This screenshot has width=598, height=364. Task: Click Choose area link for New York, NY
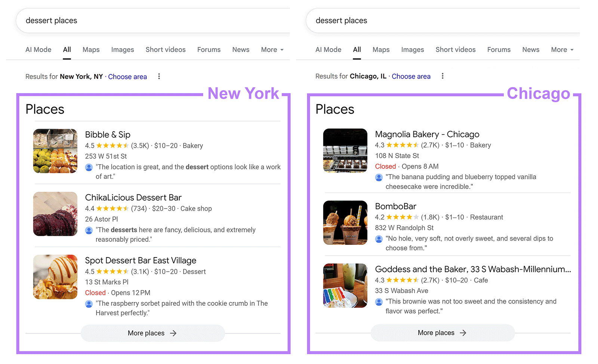pyautogui.click(x=127, y=77)
